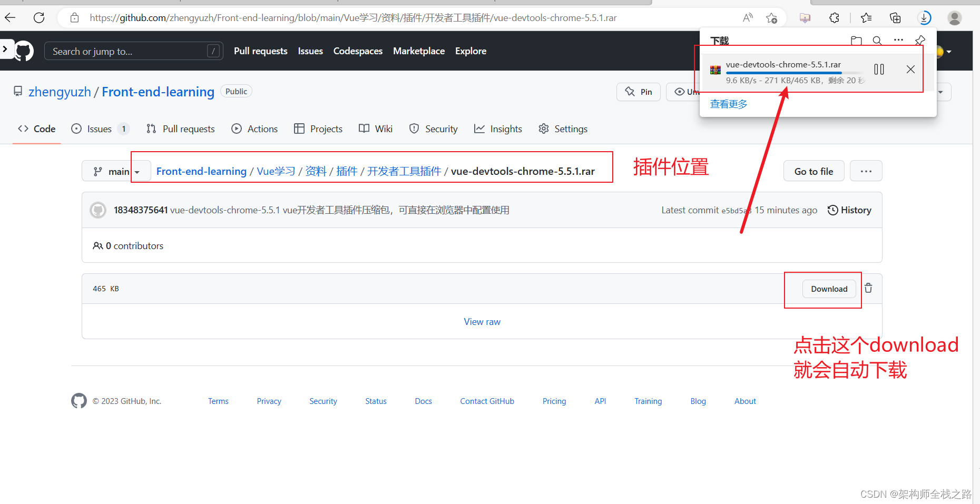The image size is (980, 504).
Task: Open the favorites list icon
Action: 866,18
